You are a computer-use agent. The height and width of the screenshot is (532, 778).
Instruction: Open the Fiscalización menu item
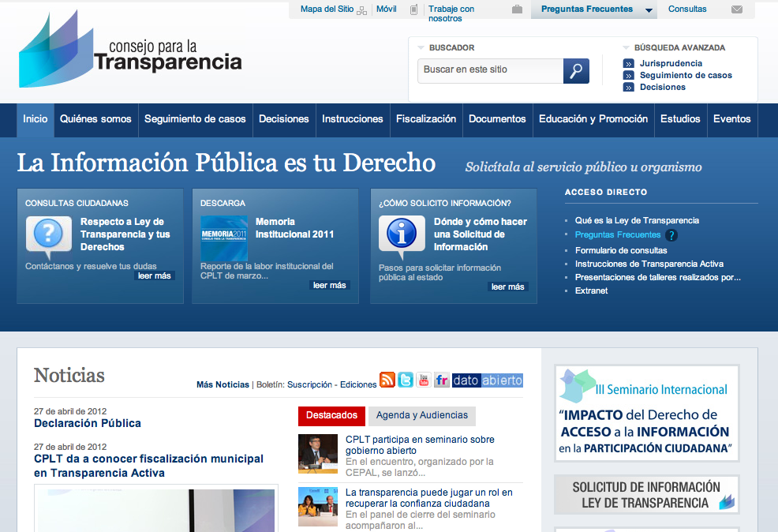click(x=426, y=119)
